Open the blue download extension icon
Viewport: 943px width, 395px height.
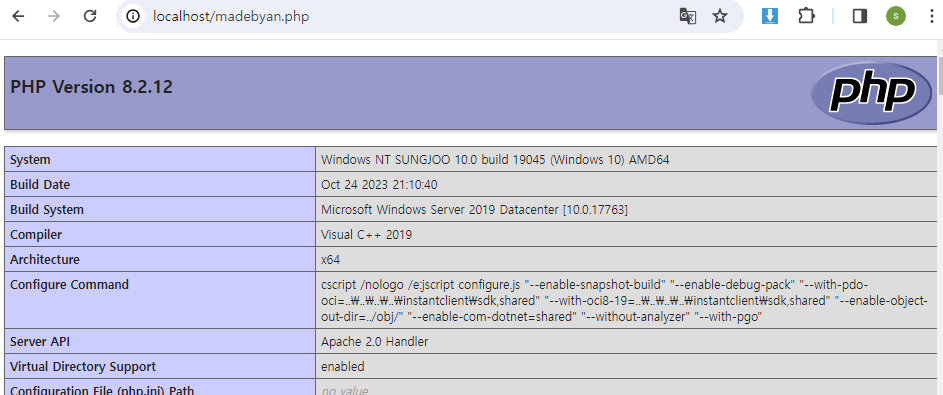point(770,16)
